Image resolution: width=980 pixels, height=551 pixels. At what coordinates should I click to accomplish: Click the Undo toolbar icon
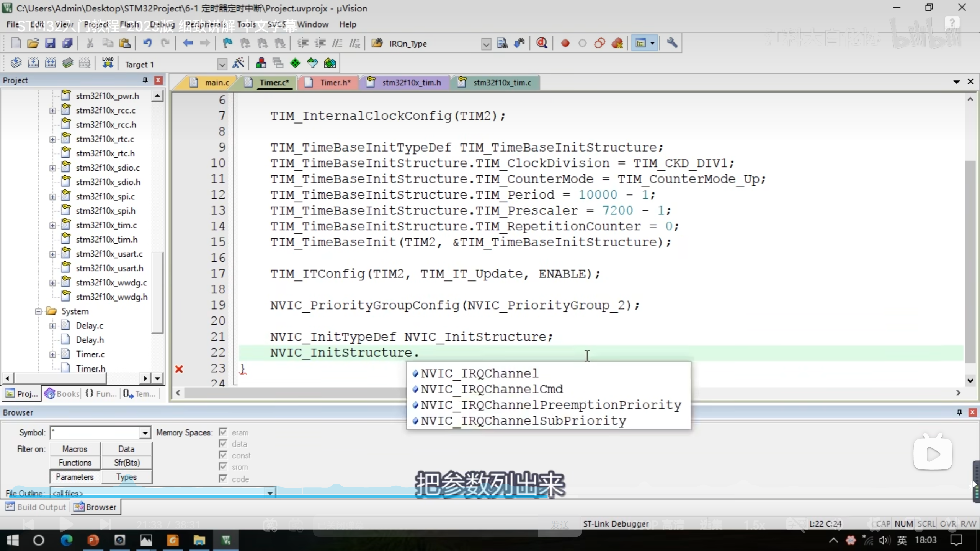click(x=147, y=43)
